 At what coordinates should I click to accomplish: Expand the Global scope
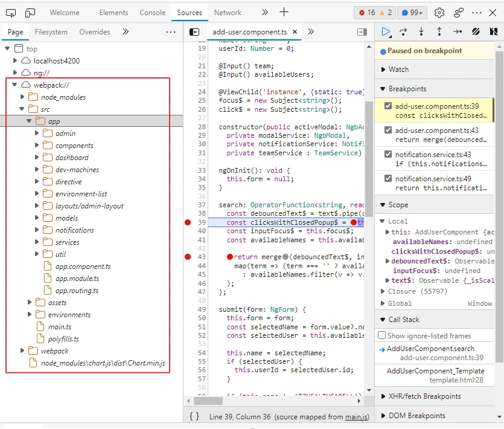click(383, 303)
